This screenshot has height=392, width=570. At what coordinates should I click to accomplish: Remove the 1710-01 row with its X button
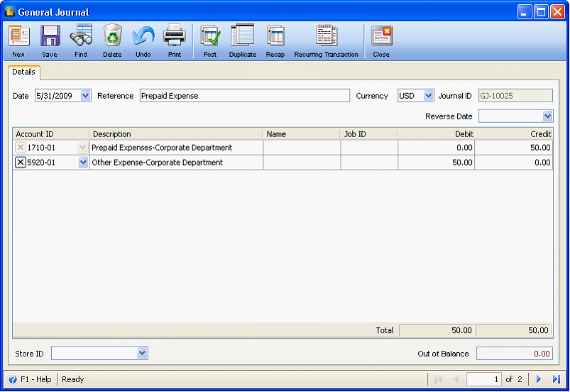pos(21,147)
